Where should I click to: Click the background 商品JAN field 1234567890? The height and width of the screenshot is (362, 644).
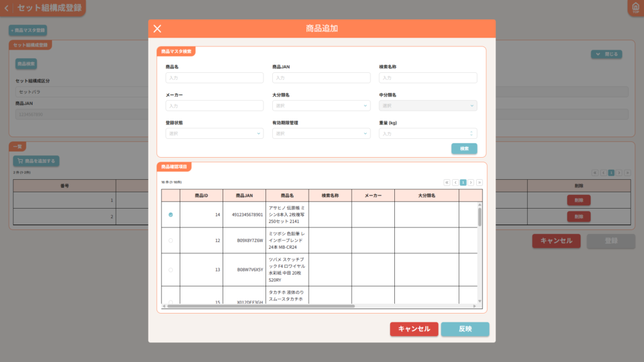(x=82, y=114)
